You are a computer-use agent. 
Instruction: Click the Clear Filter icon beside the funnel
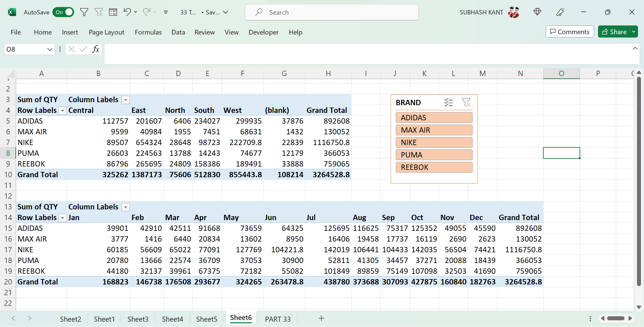tap(99, 12)
